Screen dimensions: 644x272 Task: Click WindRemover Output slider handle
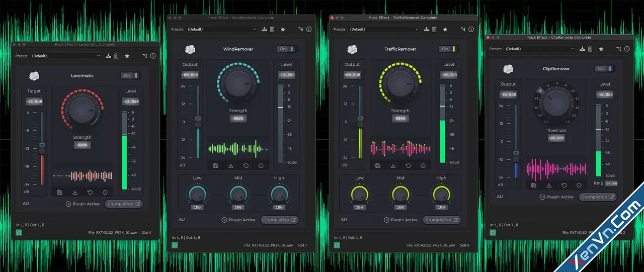coord(198,122)
